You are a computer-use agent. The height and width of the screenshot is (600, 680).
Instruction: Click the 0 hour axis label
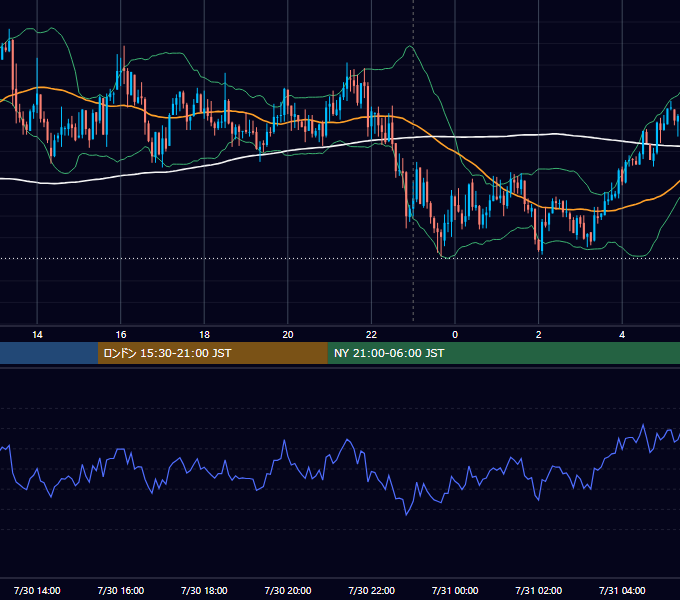point(455,335)
